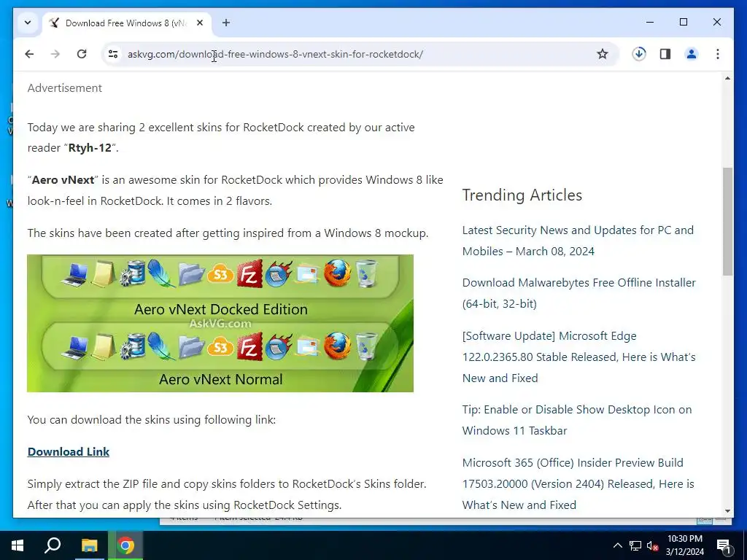Open Download Malwarebytes Free Offline Installer article
Viewport: 747px width, 560px height.
578,293
